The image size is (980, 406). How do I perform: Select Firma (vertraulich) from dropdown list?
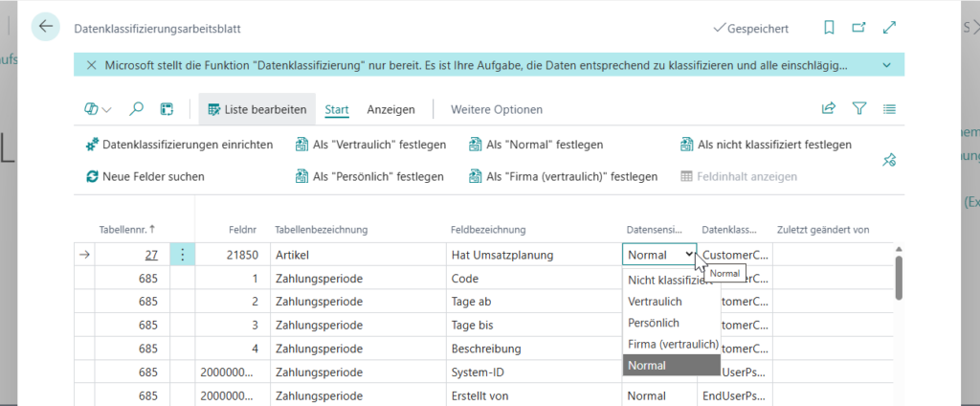(x=671, y=344)
